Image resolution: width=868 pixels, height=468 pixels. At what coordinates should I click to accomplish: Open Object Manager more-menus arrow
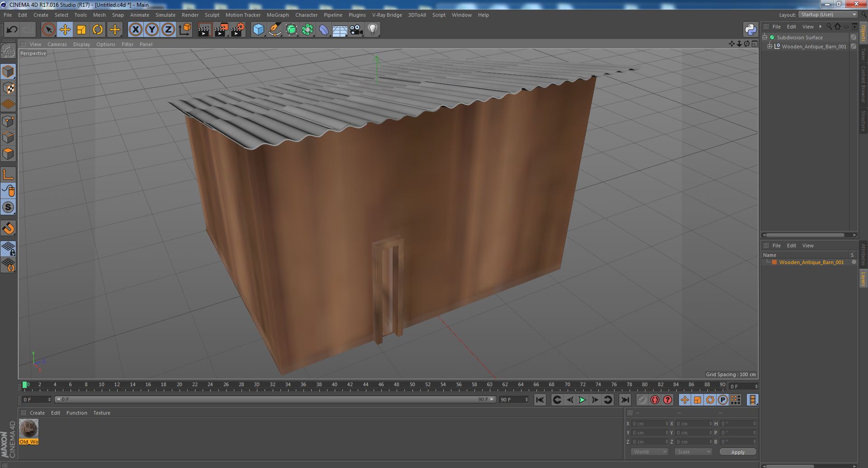[x=820, y=27]
